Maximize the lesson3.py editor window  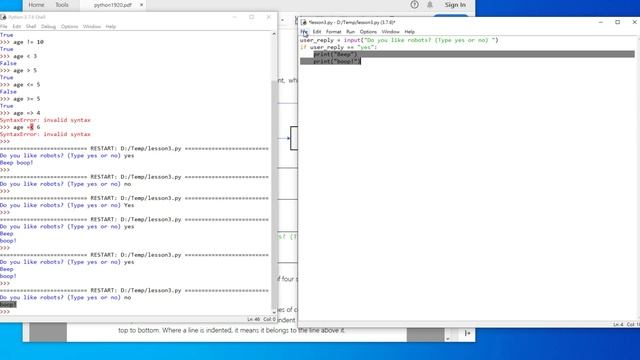click(x=618, y=22)
